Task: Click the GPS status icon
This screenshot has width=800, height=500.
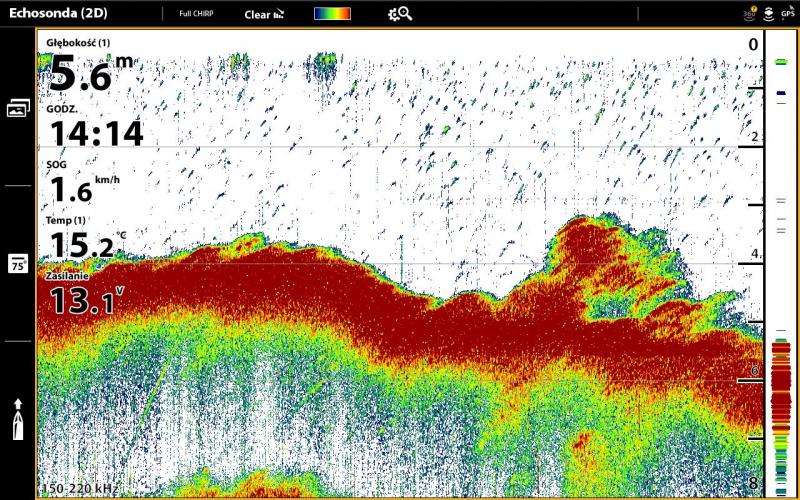Action: pos(788,14)
